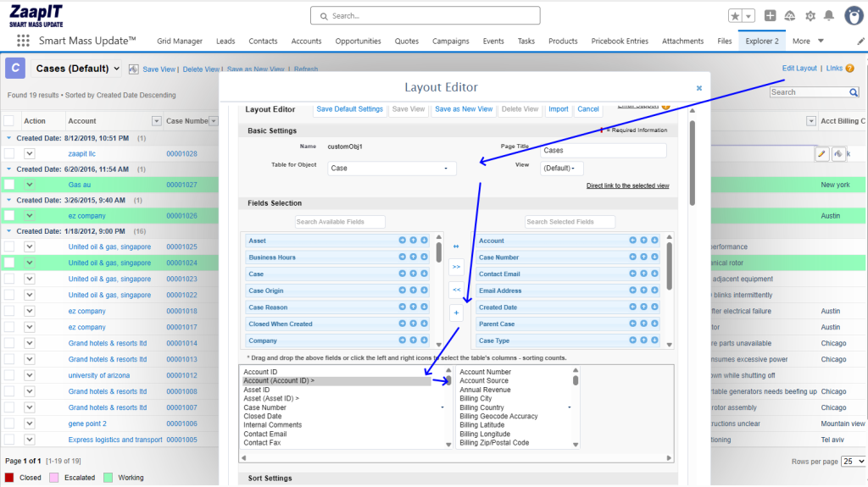Open the user profile avatar

[854, 15]
